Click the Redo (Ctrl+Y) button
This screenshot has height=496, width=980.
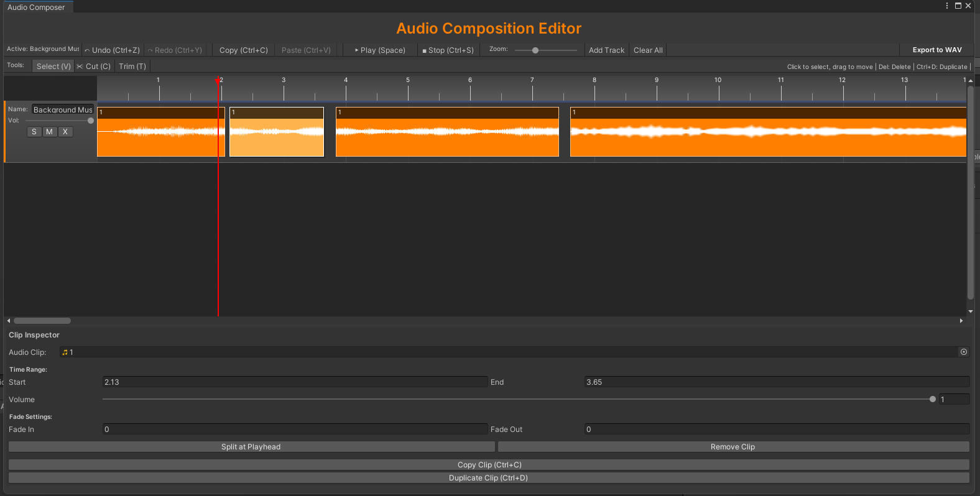click(x=175, y=50)
